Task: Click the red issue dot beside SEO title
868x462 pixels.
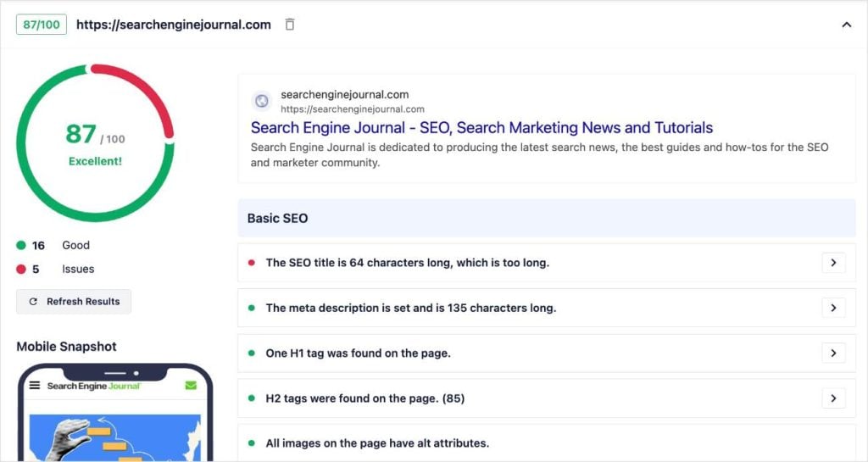Action: [x=251, y=263]
